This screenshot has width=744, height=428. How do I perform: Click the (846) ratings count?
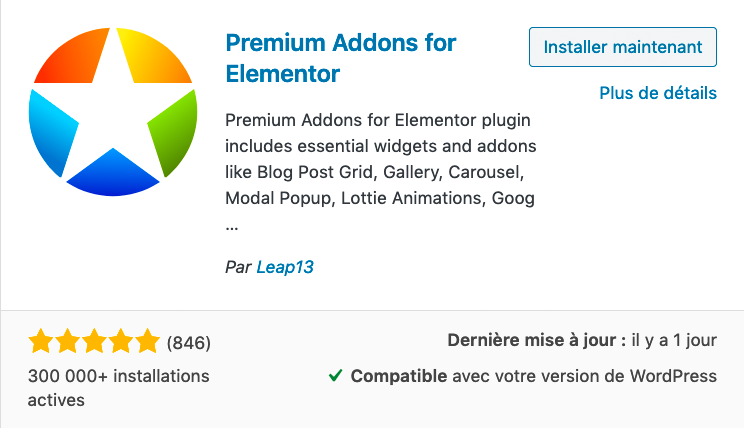189,343
